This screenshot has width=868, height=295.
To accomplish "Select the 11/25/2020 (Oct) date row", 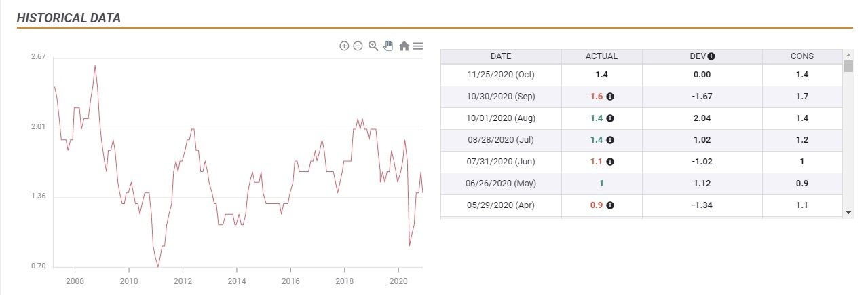I will 501,75.
